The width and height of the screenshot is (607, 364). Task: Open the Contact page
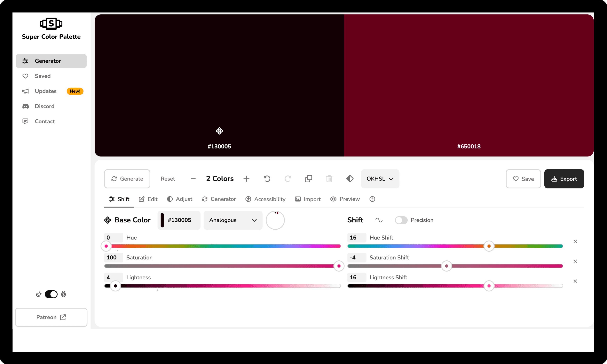(x=51, y=121)
